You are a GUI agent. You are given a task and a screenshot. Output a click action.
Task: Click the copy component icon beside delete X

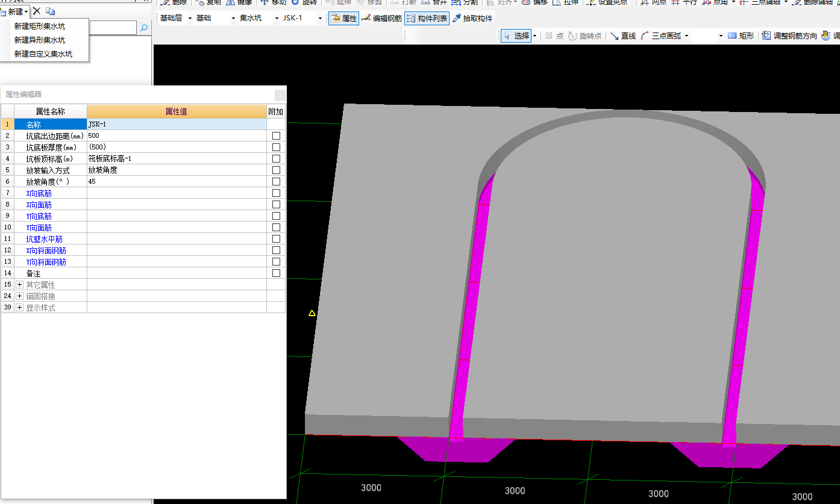(x=51, y=11)
